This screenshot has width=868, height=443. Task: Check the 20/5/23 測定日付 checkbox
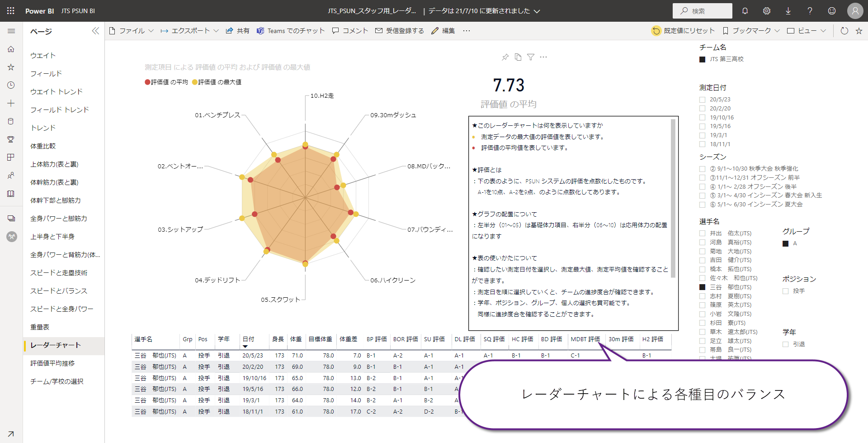coord(702,99)
